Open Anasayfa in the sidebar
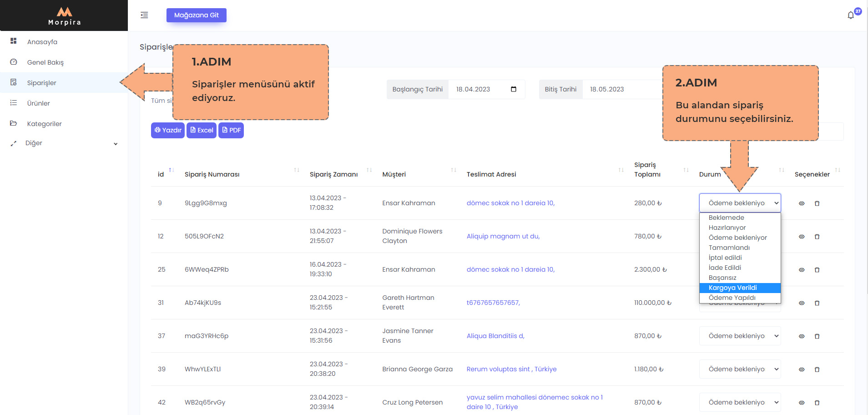Screen dimensions: 868x415 [64, 42]
